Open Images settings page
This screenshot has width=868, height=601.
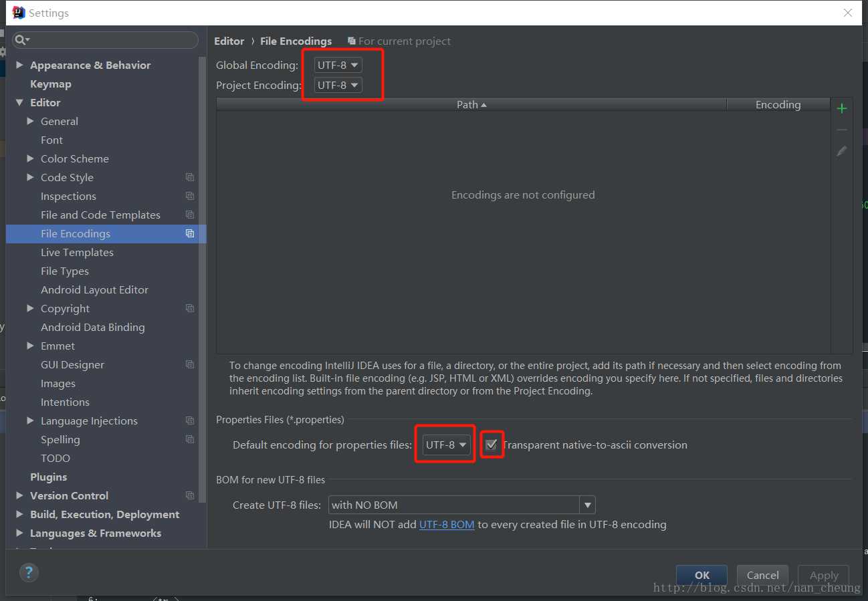pos(58,383)
